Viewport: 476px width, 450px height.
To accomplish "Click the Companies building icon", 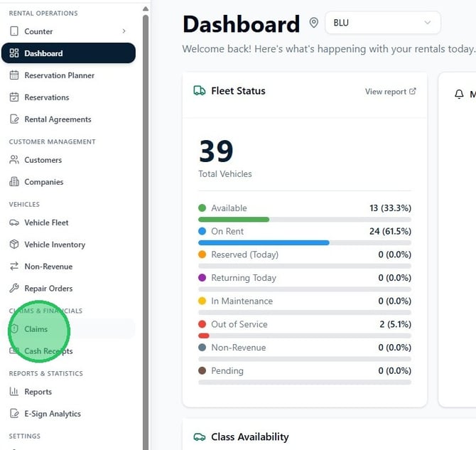I will pyautogui.click(x=14, y=182).
